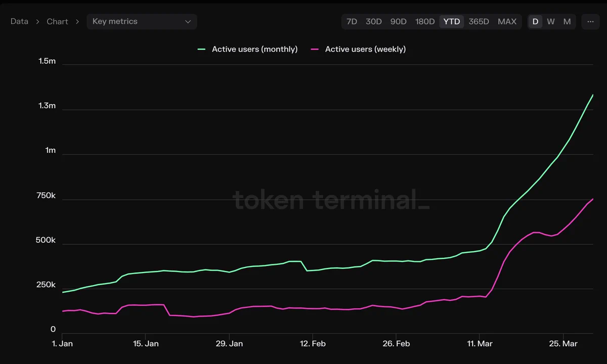Click the 750k y-axis label

pyautogui.click(x=46, y=195)
